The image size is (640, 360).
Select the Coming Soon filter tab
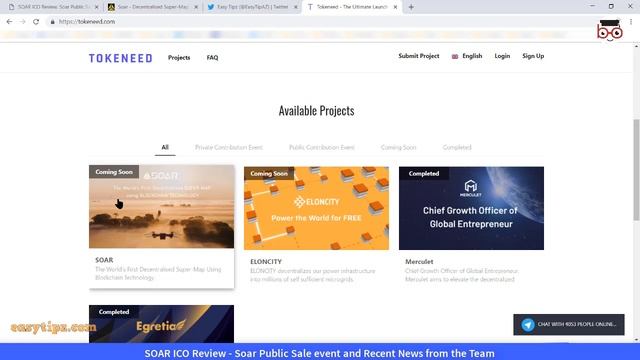click(398, 147)
